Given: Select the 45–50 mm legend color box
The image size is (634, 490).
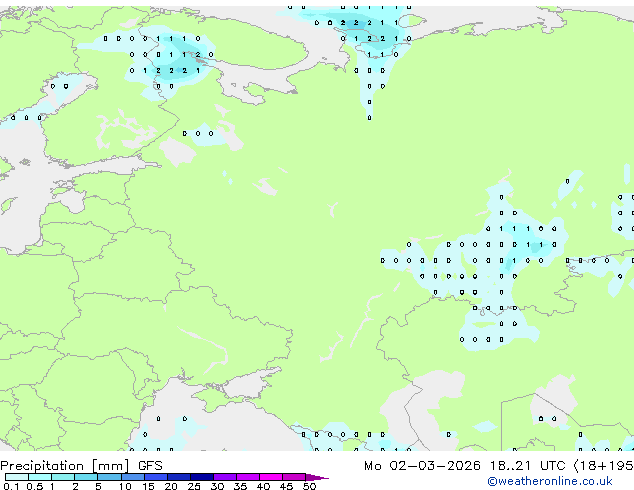Looking at the screenshot, I should (x=294, y=477).
